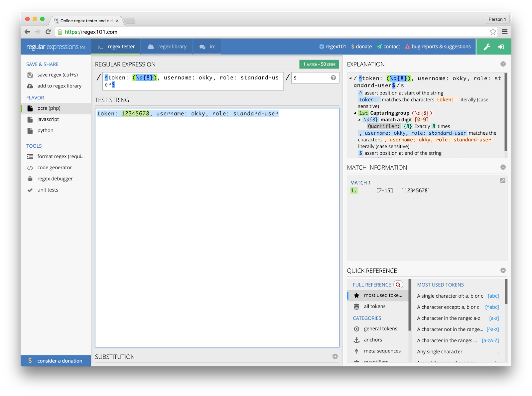The image size is (532, 396).
Task: Click the most used tokens list scrollbar
Action: 506,292
